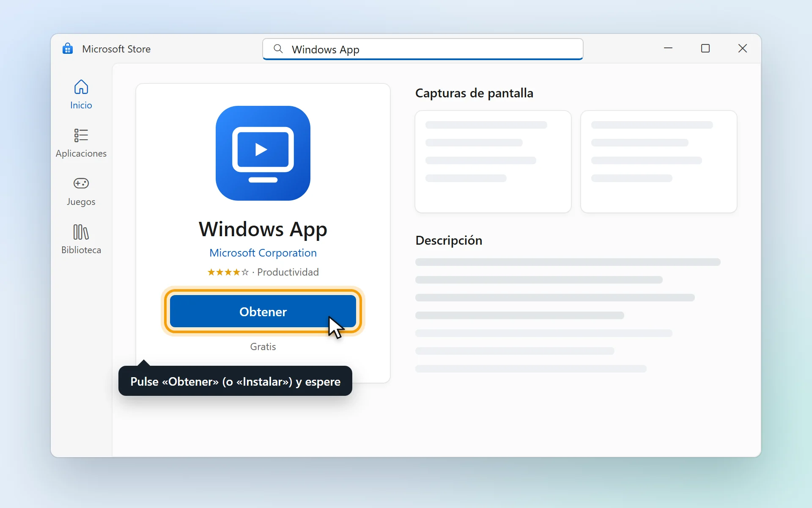Viewport: 812px width, 508px height.
Task: Click the Microsoft Store title text
Action: click(116, 49)
